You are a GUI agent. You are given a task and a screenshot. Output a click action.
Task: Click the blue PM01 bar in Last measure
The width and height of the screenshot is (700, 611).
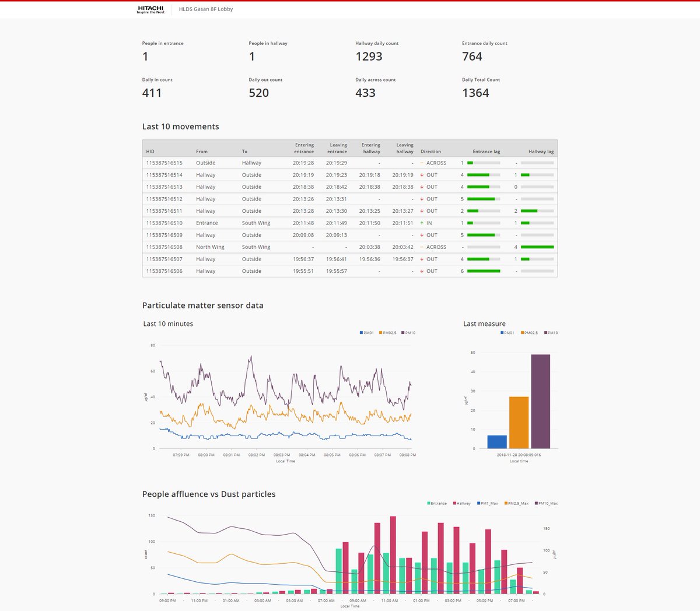coord(497,442)
